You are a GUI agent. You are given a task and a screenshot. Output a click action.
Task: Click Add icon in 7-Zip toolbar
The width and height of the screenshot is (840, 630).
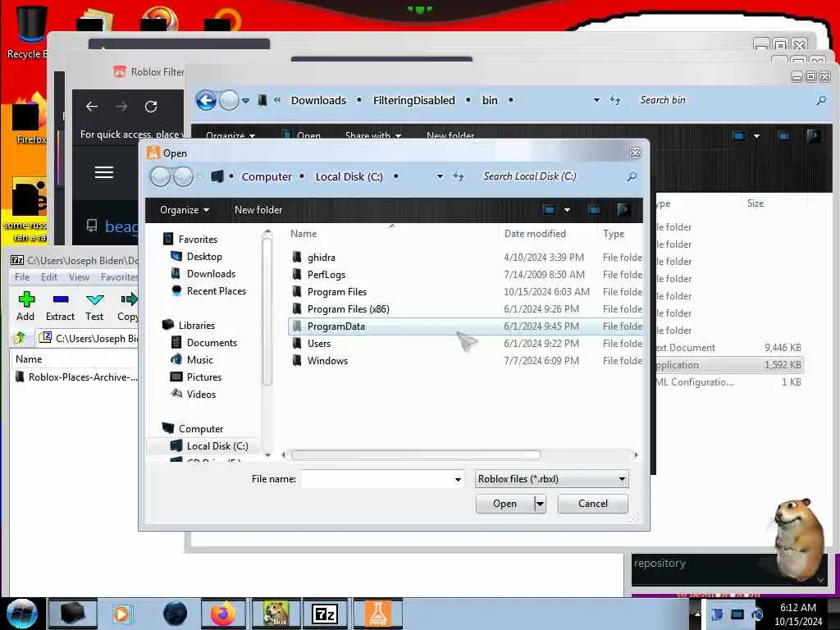(x=25, y=307)
